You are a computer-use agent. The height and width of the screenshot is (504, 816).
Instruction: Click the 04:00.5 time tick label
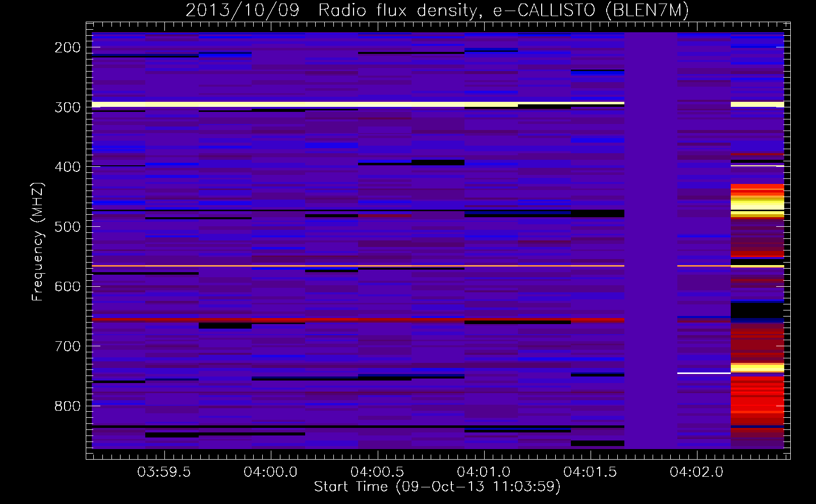(x=377, y=472)
